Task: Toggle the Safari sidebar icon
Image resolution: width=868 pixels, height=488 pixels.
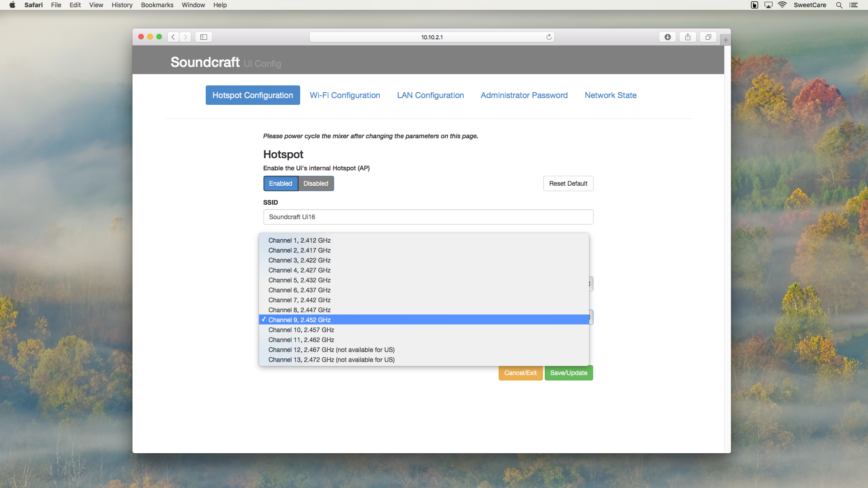Action: (203, 37)
